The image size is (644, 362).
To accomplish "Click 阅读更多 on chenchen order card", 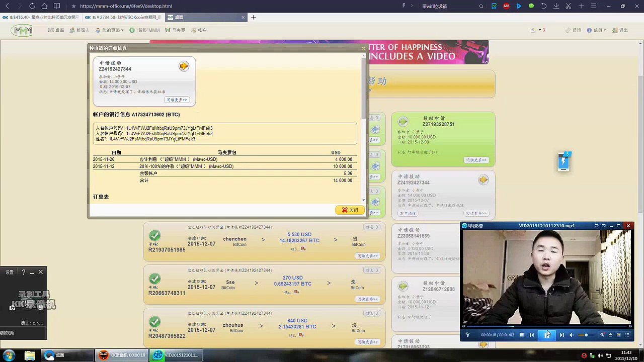I will coord(367,256).
